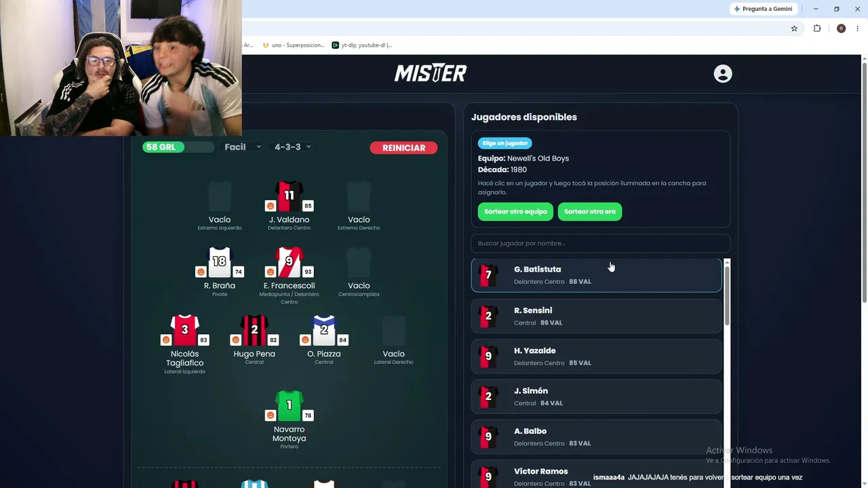Click Hugo Pena's 82 rating badge
Screen dimensions: 868x488
(273, 340)
